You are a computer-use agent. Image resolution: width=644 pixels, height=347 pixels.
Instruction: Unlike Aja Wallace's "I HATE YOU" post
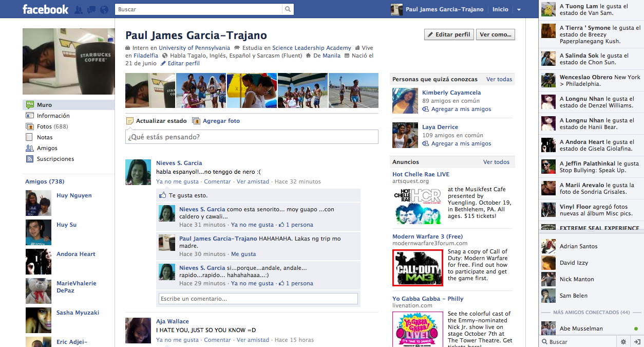177,340
